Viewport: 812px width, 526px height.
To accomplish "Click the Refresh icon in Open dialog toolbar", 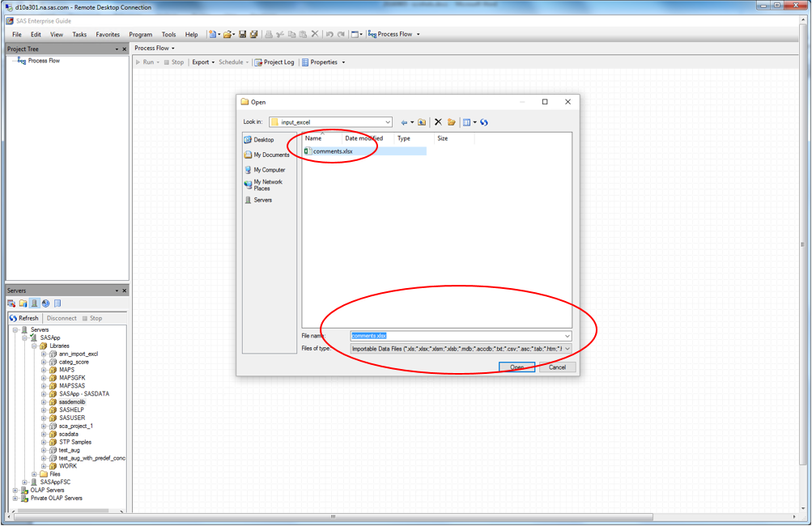I will click(483, 122).
